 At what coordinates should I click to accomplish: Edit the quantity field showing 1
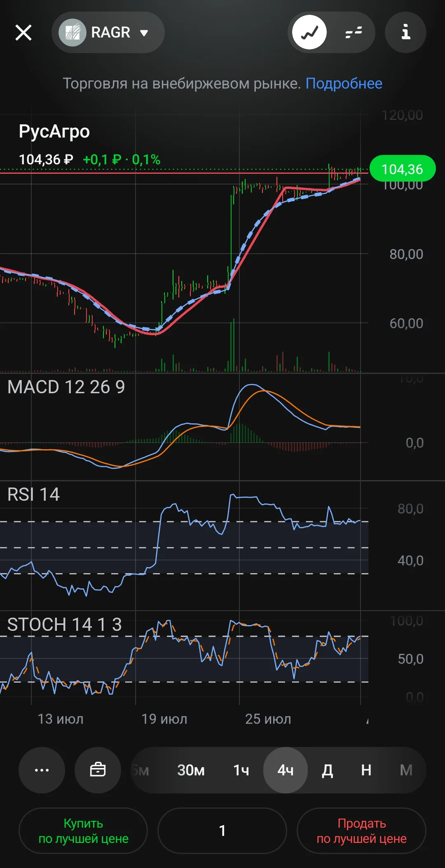click(222, 831)
